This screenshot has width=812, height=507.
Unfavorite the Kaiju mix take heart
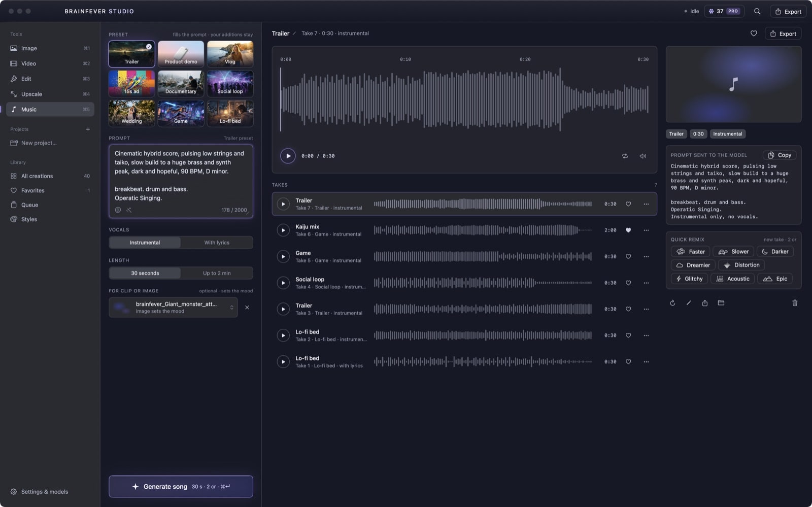pyautogui.click(x=628, y=230)
